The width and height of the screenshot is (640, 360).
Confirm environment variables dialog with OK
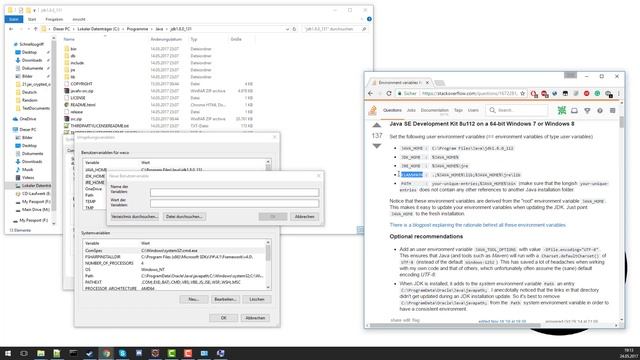click(223, 318)
